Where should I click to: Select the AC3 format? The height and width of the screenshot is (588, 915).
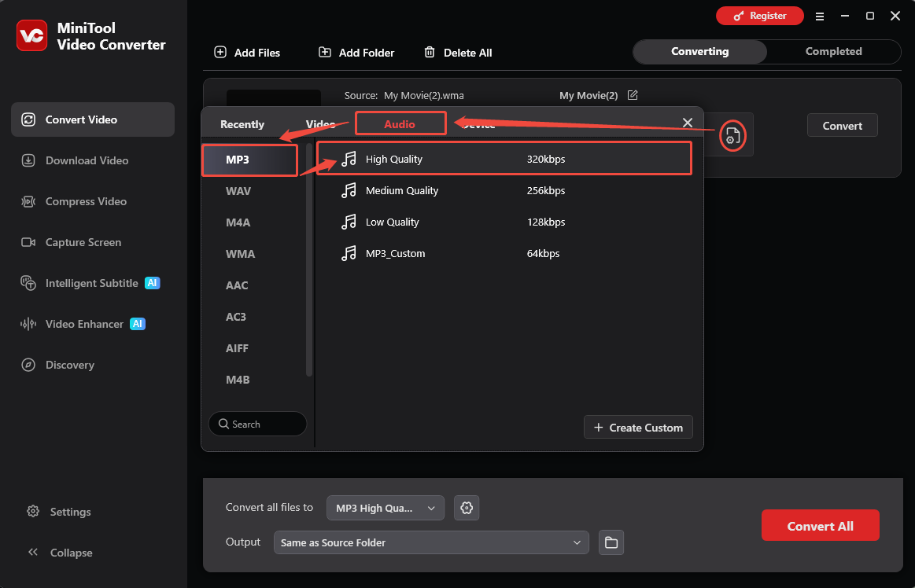(236, 317)
